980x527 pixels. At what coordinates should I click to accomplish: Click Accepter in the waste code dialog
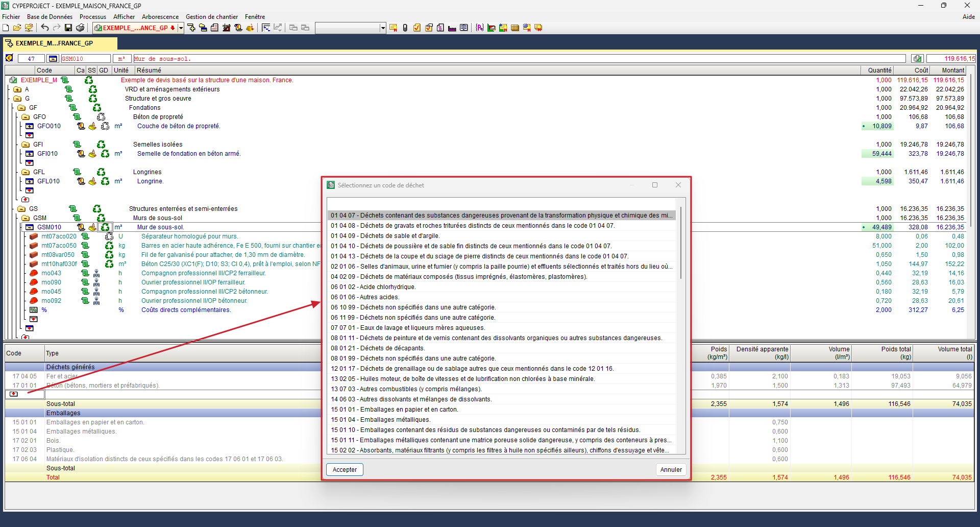click(x=345, y=470)
